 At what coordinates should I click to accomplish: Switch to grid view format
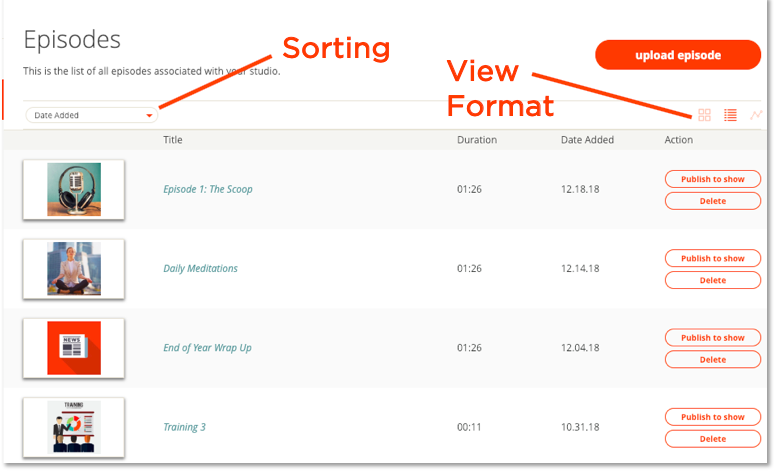704,115
